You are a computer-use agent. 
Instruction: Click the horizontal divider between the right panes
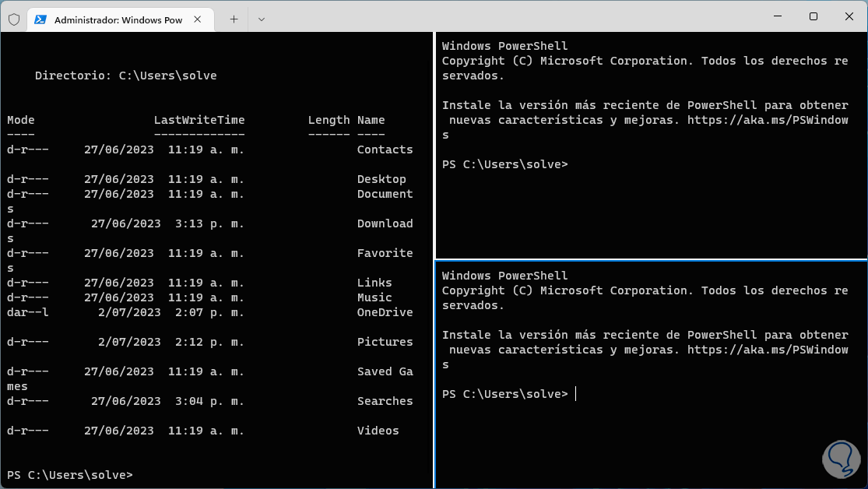[651, 259]
